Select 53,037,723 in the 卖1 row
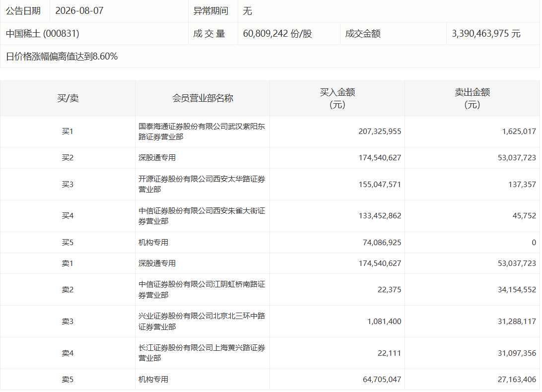 point(517,263)
